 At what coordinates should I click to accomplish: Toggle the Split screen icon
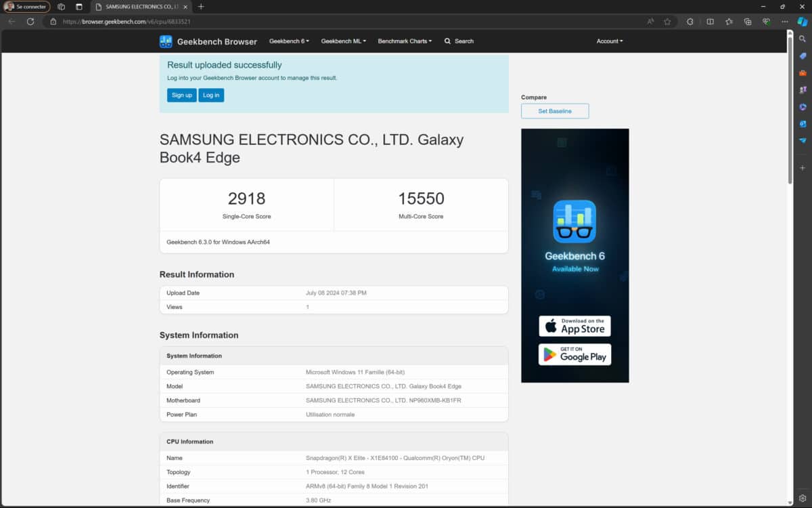point(710,21)
